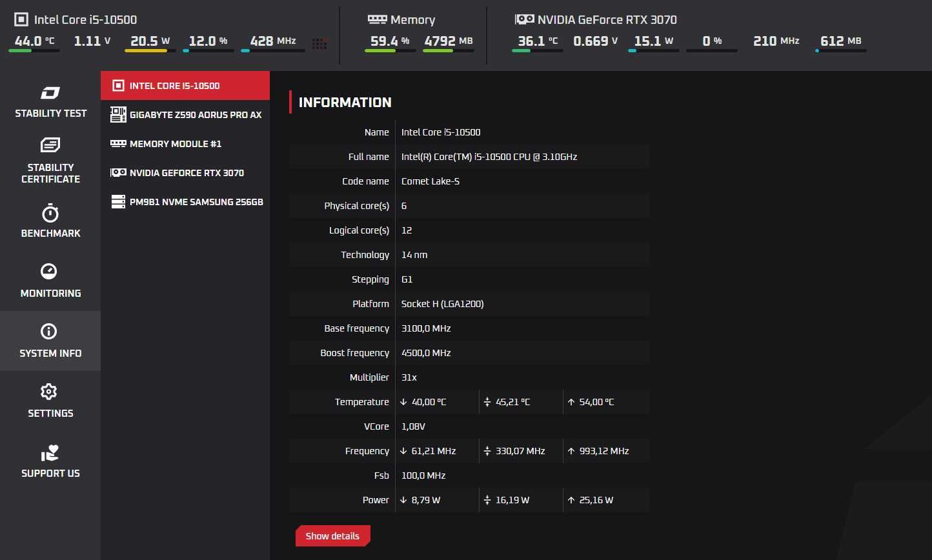The width and height of the screenshot is (932, 560).
Task: Click the GPU power 15.1 W reading
Action: coord(654,41)
